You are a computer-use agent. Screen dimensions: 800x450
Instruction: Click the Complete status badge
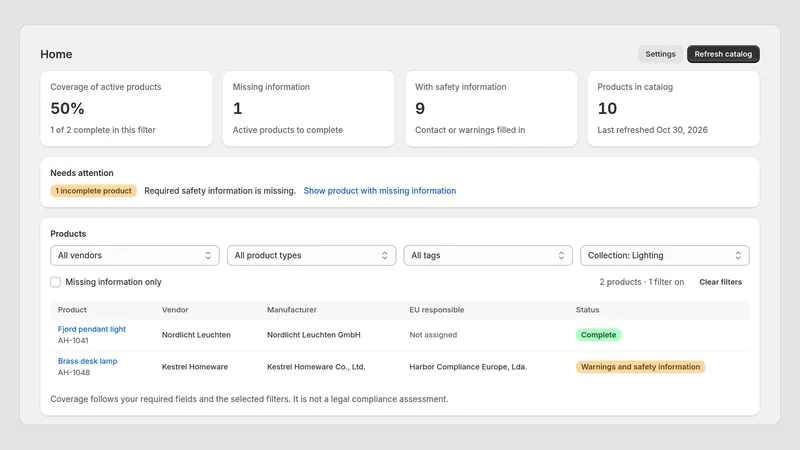(x=598, y=335)
